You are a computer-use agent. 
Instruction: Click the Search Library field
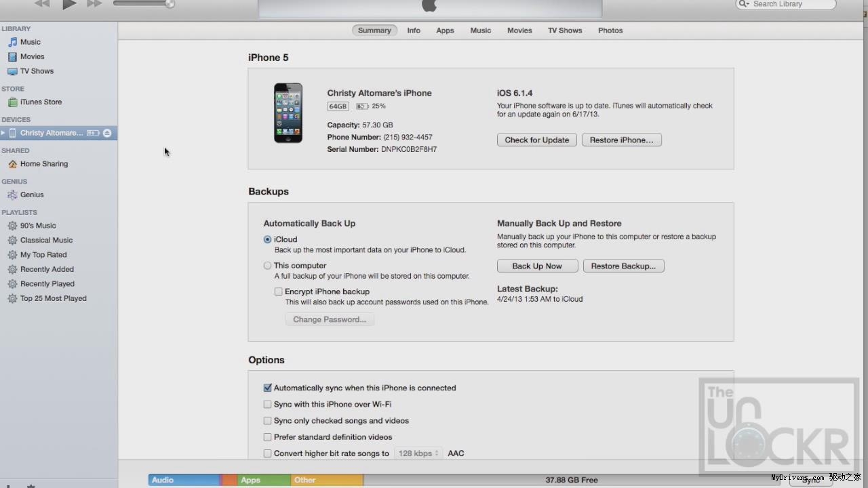coord(786,4)
